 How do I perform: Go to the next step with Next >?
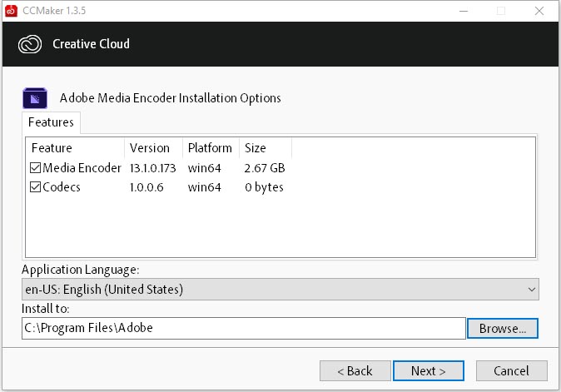tap(429, 371)
